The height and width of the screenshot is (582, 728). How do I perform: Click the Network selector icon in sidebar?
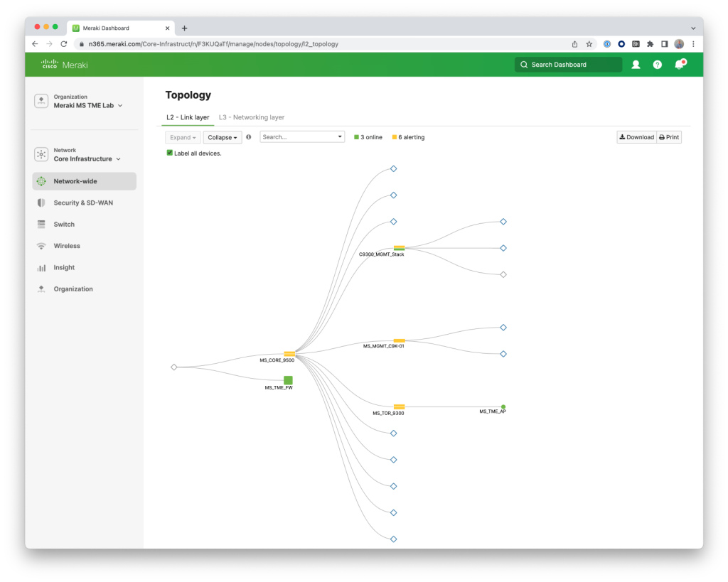pos(41,154)
